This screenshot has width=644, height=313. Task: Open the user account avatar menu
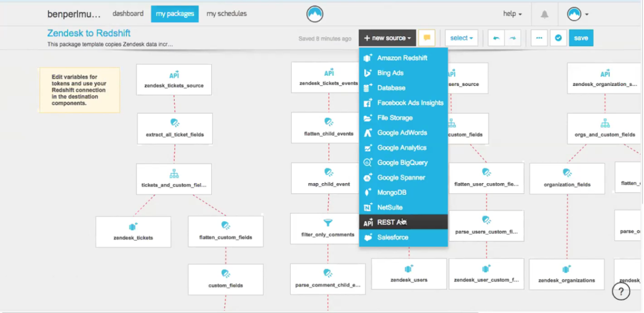(x=578, y=14)
